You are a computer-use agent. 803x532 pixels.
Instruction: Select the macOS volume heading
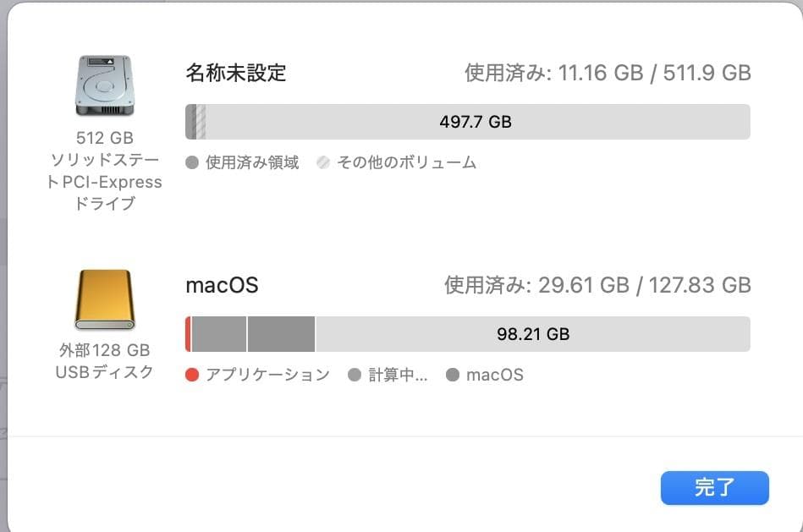tap(222, 285)
